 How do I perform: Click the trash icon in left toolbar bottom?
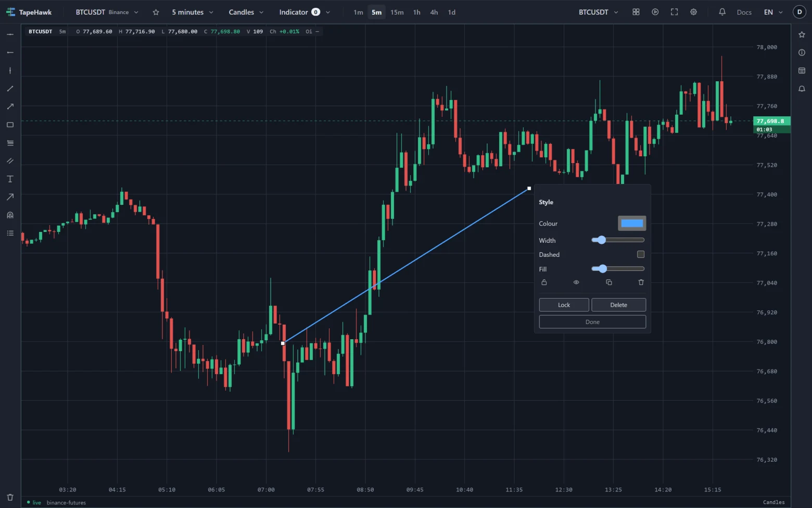click(x=10, y=498)
